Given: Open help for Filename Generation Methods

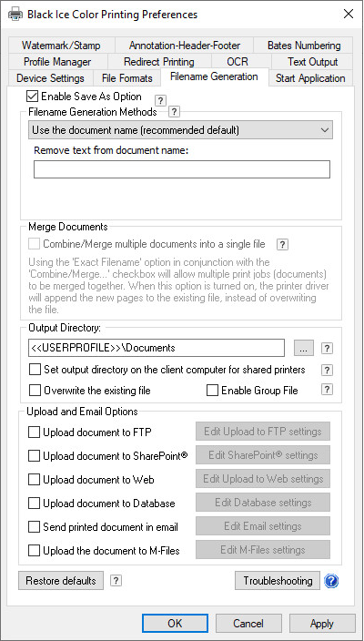Looking at the screenshot, I should pos(175,112).
